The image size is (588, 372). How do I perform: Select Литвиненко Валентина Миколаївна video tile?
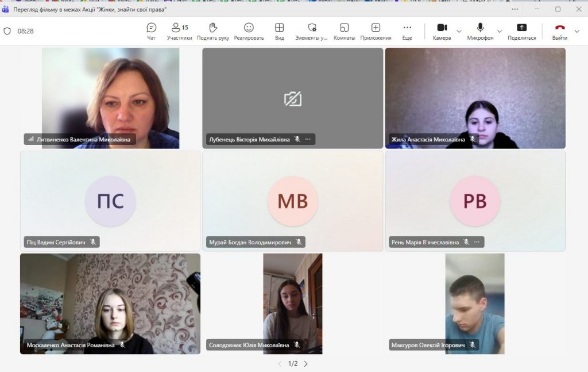click(x=110, y=98)
